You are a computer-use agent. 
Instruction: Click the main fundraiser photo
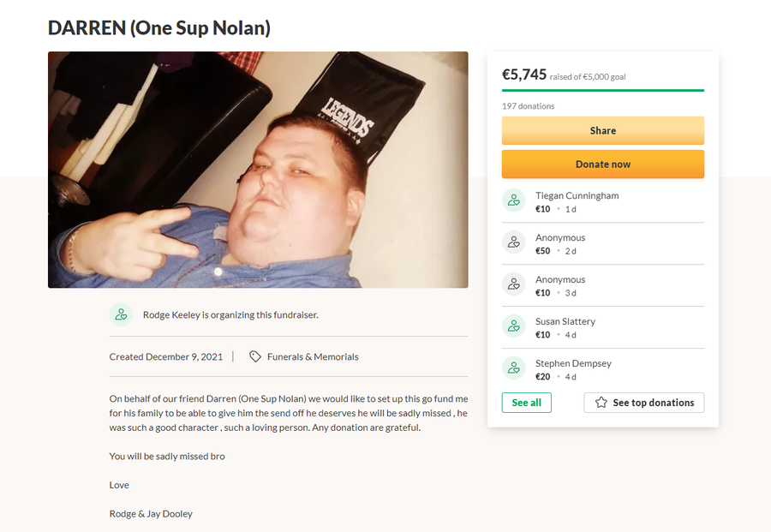pos(258,170)
